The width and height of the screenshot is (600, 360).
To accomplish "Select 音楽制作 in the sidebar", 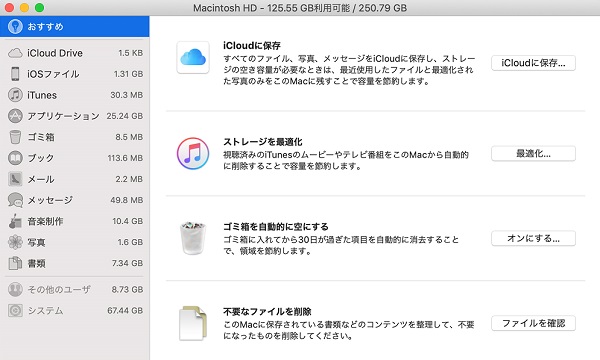I will [x=75, y=221].
